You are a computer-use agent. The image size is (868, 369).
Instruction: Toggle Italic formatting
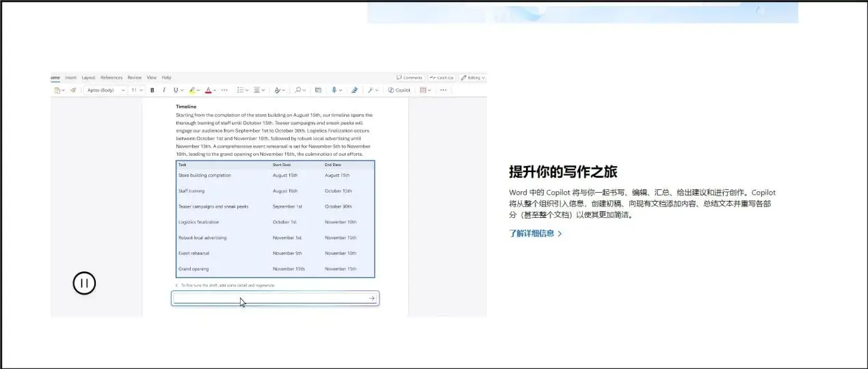(x=164, y=90)
